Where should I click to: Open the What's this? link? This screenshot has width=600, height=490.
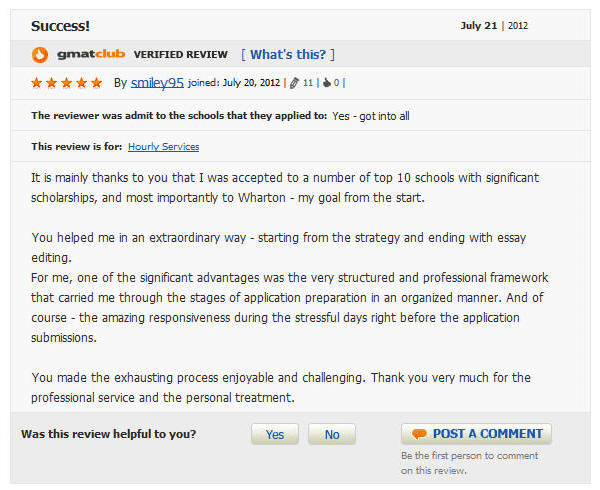[x=288, y=54]
